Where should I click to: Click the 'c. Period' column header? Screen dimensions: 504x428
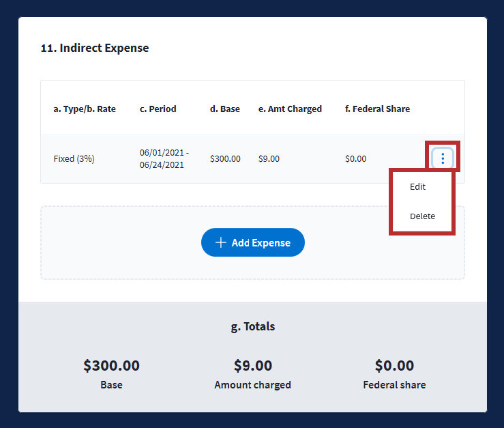click(x=158, y=109)
